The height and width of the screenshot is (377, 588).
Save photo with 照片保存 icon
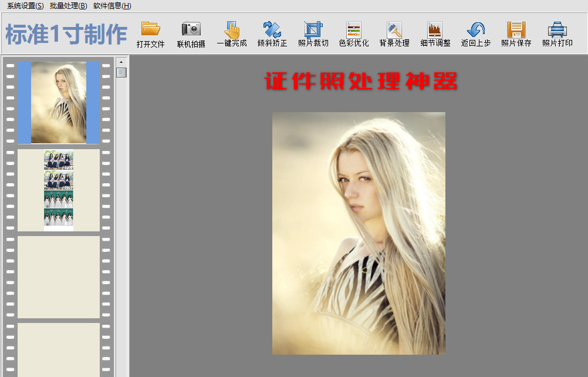pos(516,29)
